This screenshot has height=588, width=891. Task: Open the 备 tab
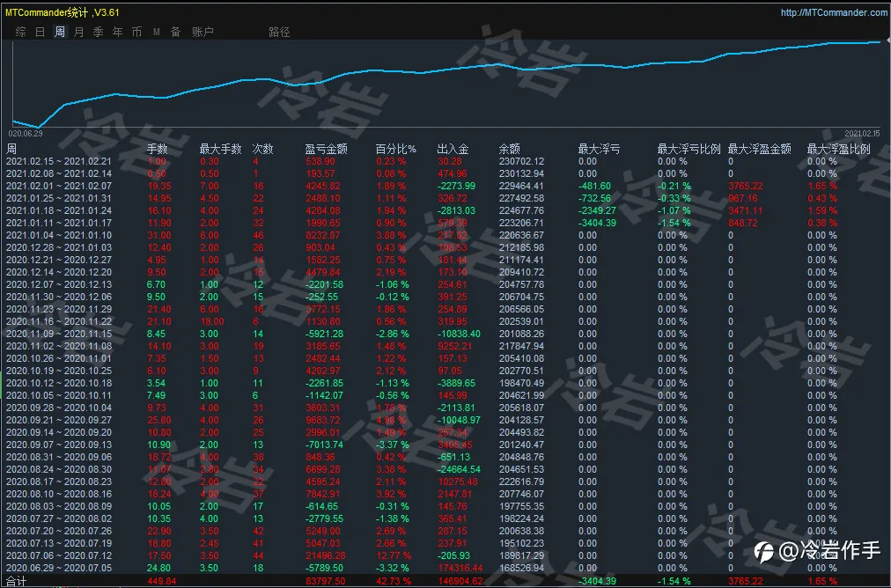click(x=175, y=32)
